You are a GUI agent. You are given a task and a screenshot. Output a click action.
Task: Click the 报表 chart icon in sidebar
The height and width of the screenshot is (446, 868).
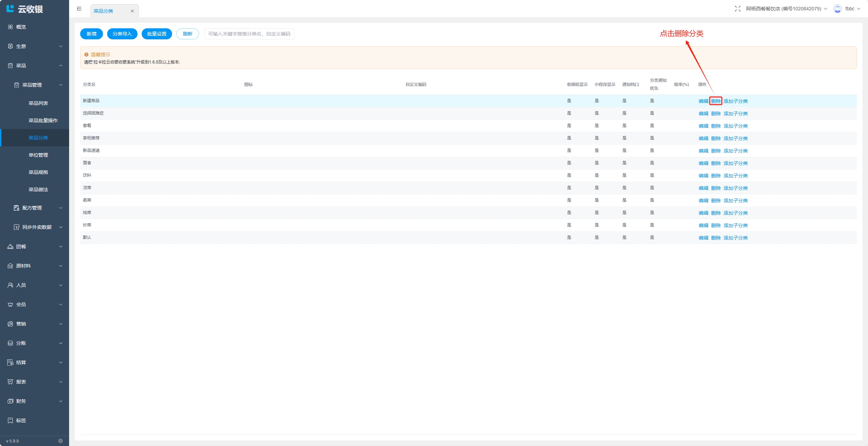click(x=10, y=382)
